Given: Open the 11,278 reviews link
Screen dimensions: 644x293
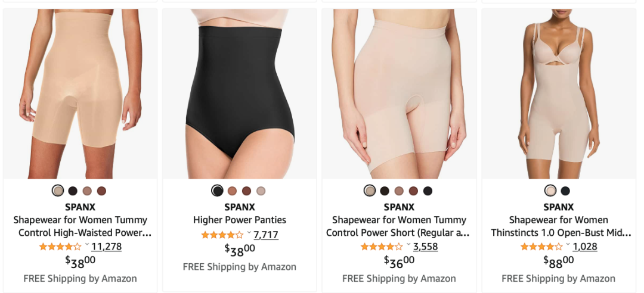Looking at the screenshot, I should coord(106,247).
